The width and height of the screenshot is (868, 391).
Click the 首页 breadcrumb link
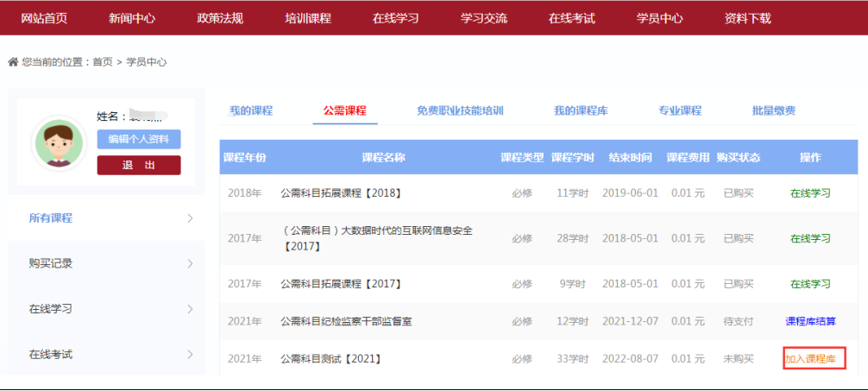[x=102, y=62]
